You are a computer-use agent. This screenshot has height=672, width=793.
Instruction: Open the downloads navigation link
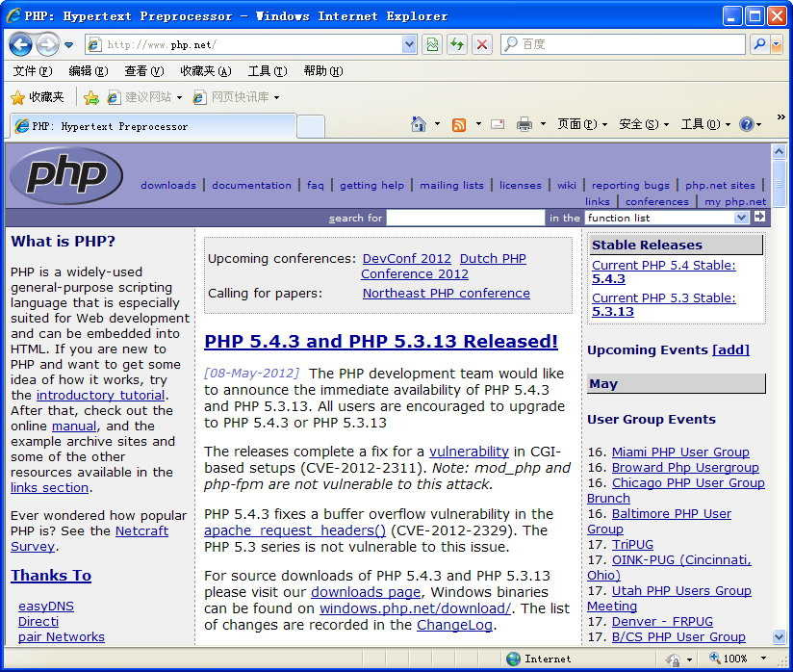coord(168,185)
